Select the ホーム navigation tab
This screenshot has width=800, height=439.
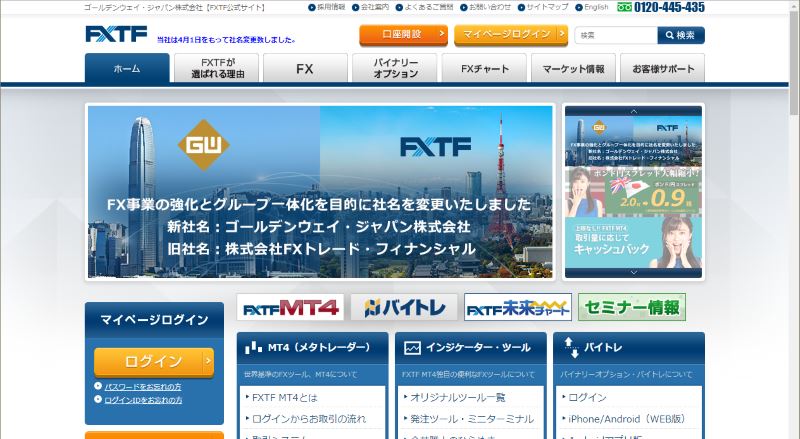tap(127, 68)
